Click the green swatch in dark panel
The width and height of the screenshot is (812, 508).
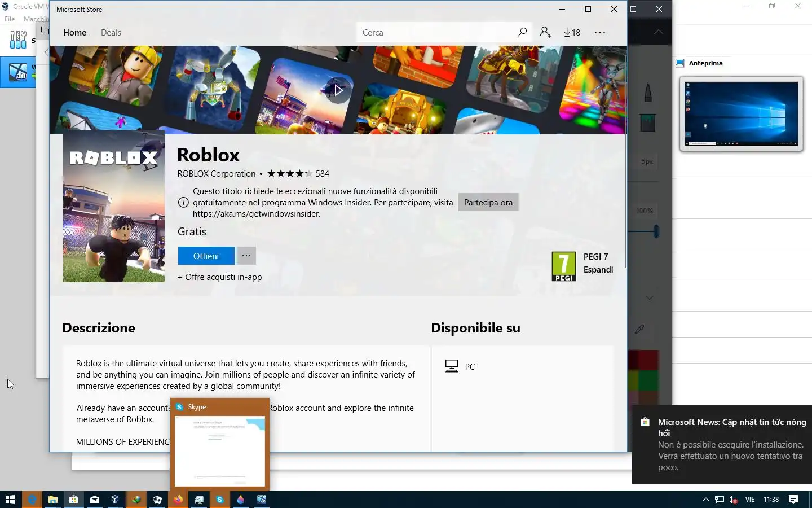[x=648, y=380]
